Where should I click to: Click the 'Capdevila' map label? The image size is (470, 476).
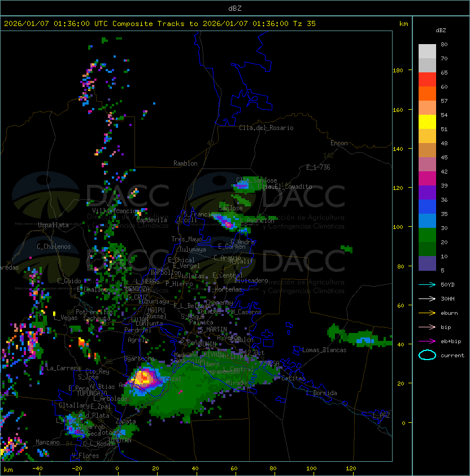click(152, 220)
